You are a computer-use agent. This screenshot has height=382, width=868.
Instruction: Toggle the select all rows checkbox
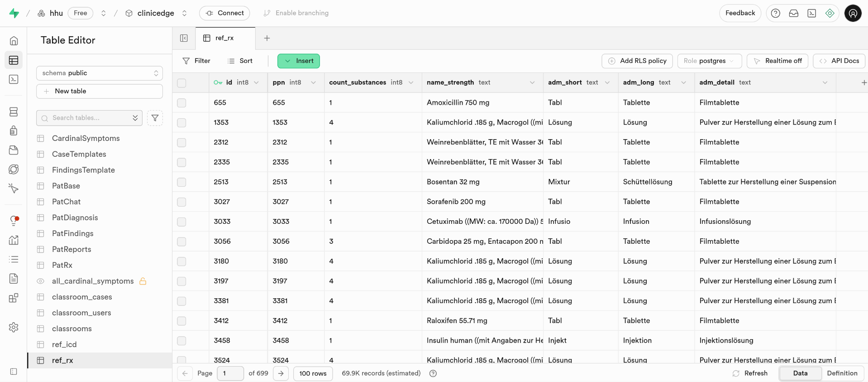pyautogui.click(x=181, y=83)
